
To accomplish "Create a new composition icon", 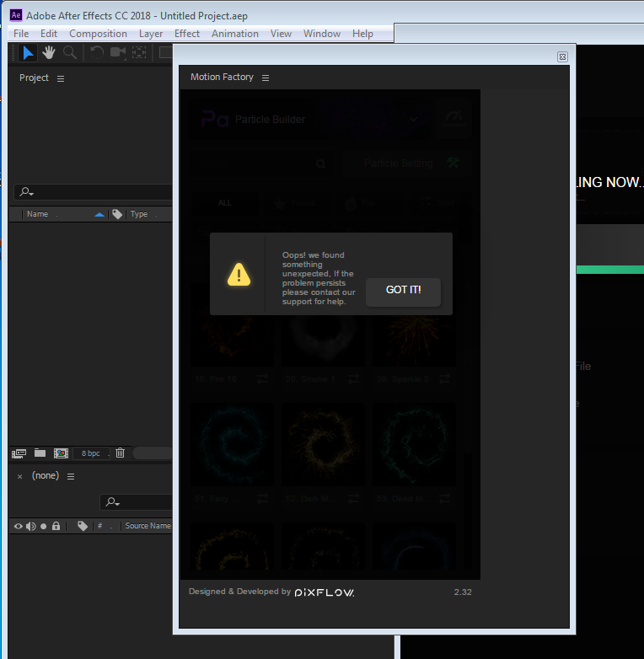I will pos(61,453).
